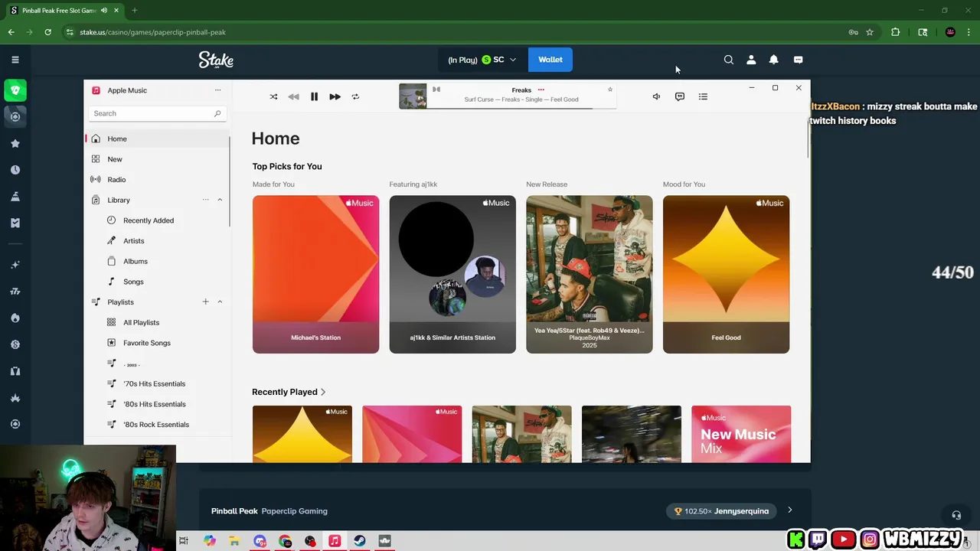This screenshot has width=980, height=551.
Task: Open Stake notifications bell
Action: [x=773, y=60]
